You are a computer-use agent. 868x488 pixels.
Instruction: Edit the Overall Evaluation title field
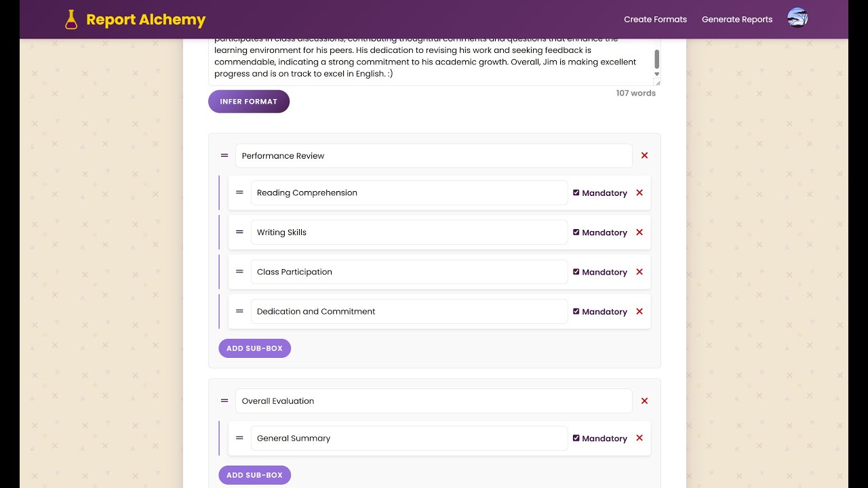point(434,401)
